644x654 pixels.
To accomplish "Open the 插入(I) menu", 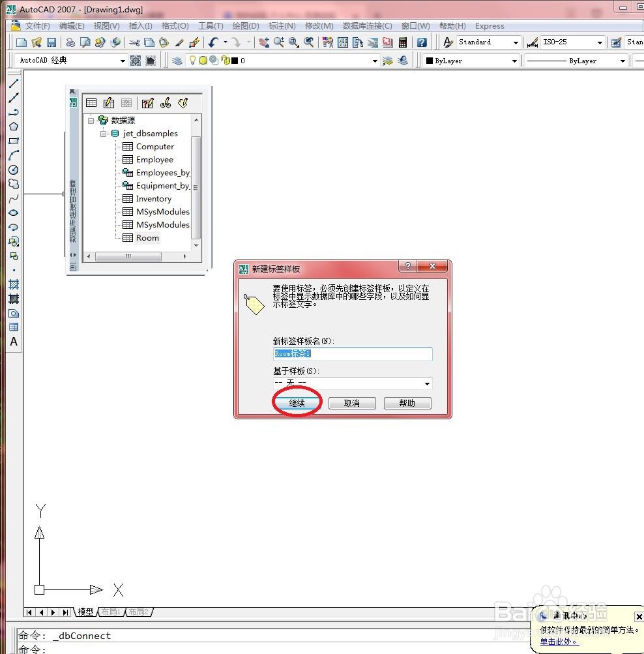I will [x=140, y=26].
